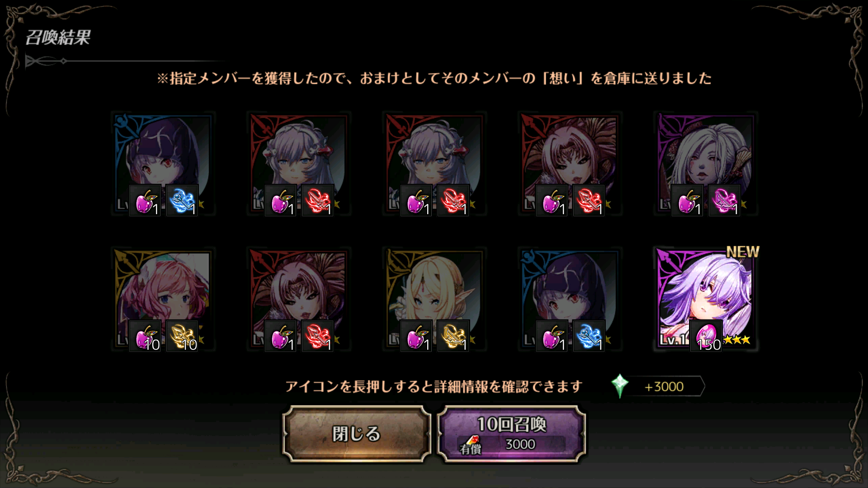Click the gold emblem icon marked 10

pos(182,336)
